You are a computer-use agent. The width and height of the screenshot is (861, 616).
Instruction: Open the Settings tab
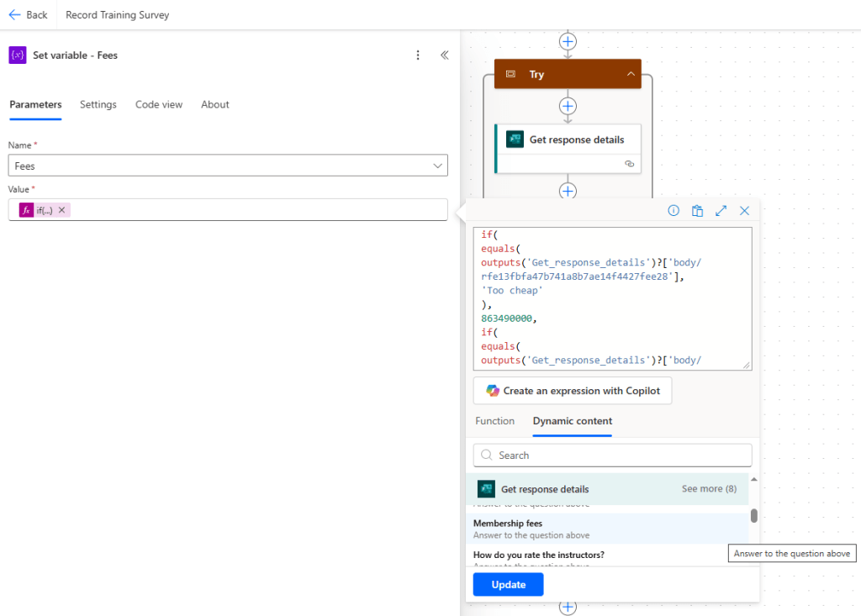pos(98,105)
